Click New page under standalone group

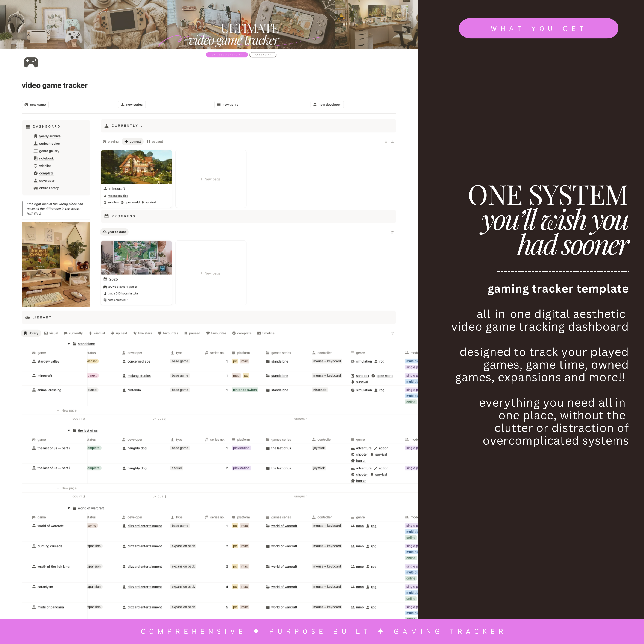coord(67,411)
